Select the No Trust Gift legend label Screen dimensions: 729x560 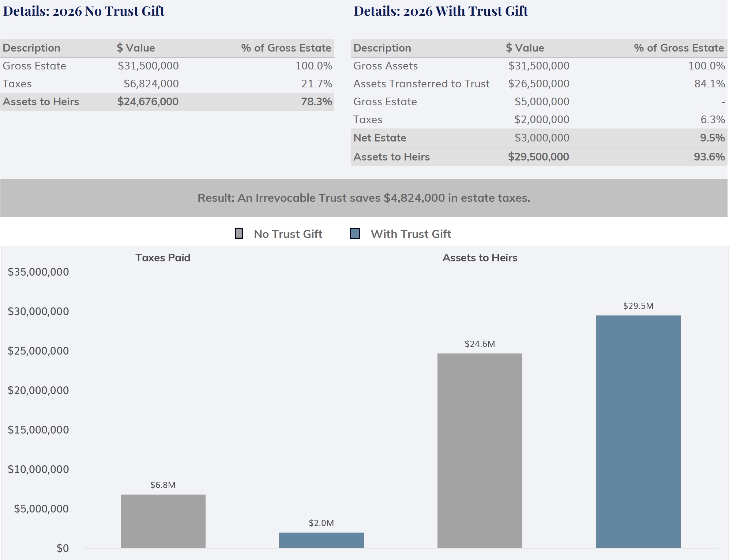pyautogui.click(x=288, y=234)
